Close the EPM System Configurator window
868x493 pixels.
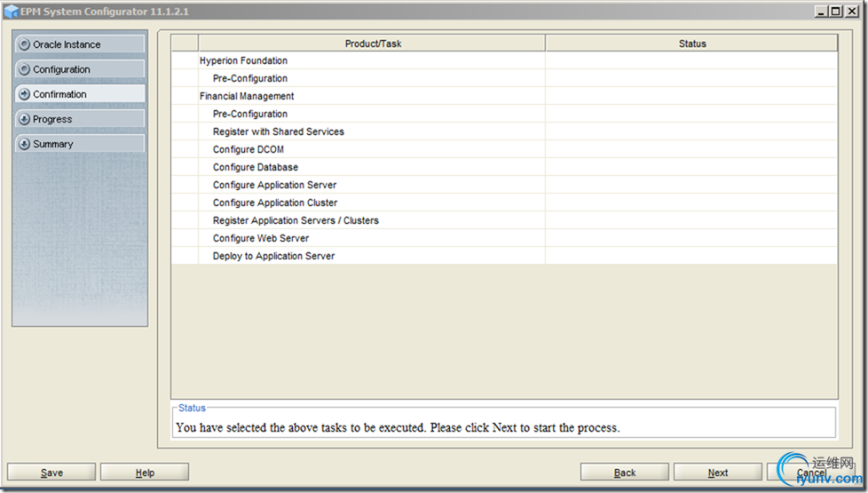[852, 11]
